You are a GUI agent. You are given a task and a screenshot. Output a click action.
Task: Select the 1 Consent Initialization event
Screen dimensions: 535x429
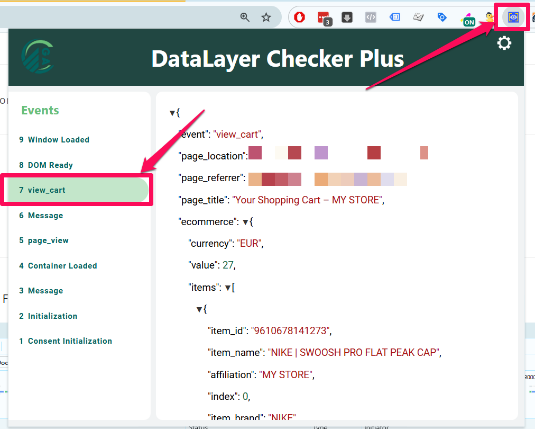[x=66, y=341]
